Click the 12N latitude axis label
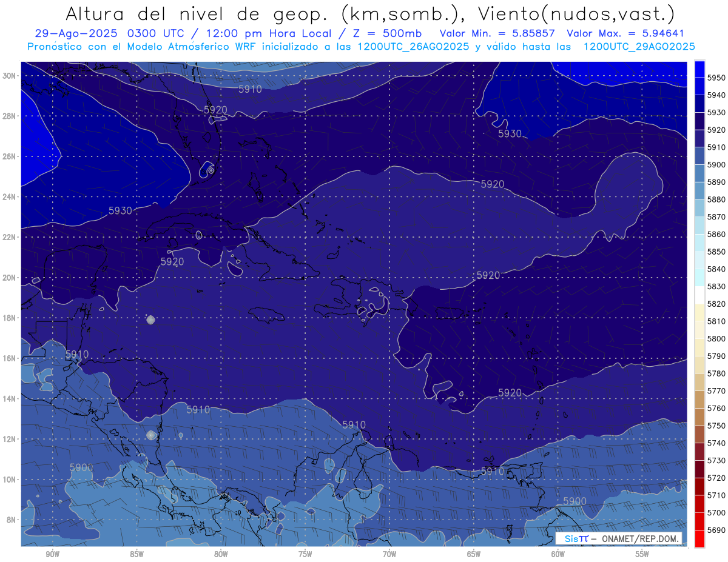728x562 pixels. point(9,439)
